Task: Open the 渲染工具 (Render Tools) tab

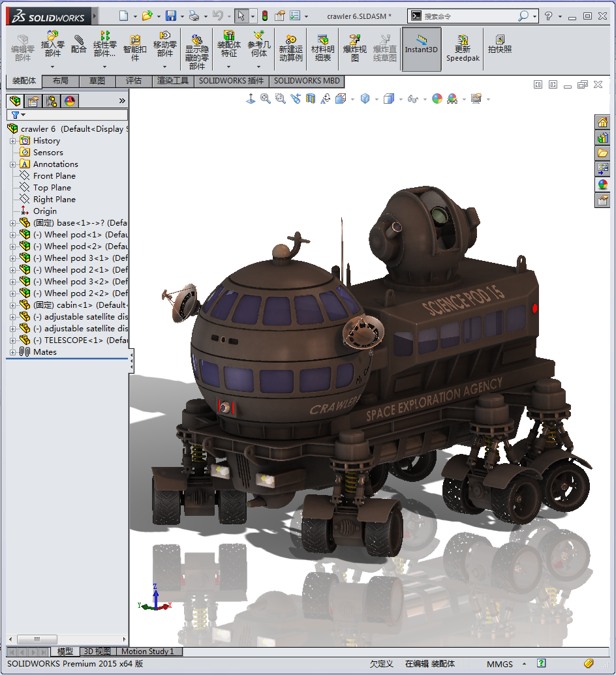Action: tap(173, 80)
